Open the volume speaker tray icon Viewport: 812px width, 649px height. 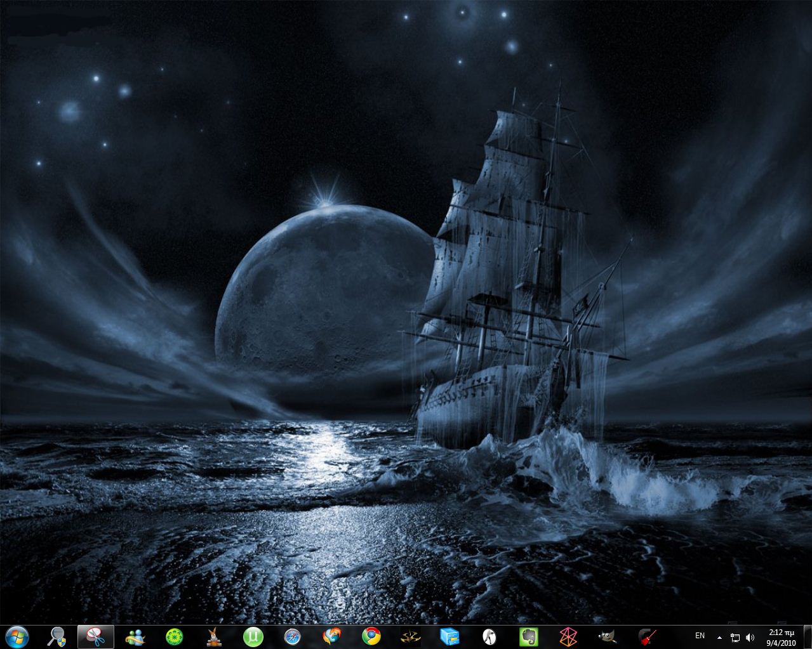click(x=750, y=637)
